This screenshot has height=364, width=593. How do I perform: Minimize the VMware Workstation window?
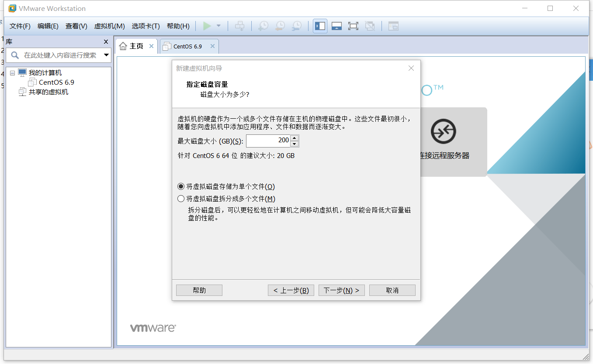click(524, 8)
